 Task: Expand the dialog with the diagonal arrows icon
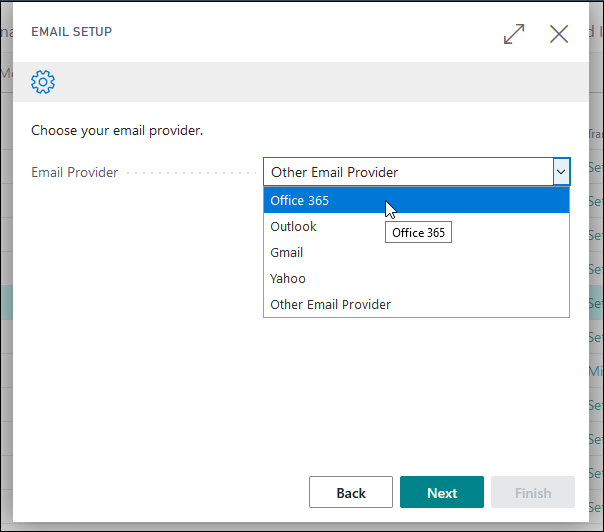click(x=514, y=34)
